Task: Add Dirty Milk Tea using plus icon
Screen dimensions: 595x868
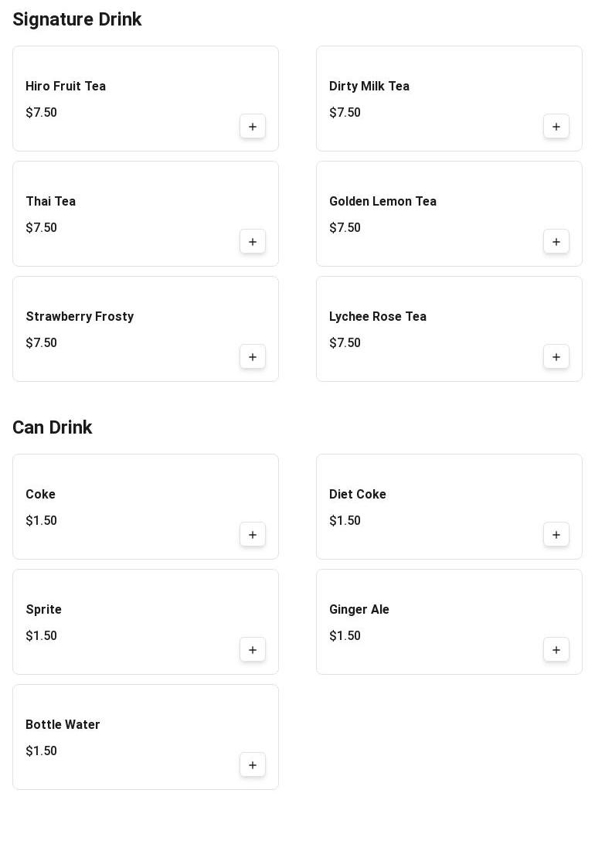Action: click(x=556, y=127)
